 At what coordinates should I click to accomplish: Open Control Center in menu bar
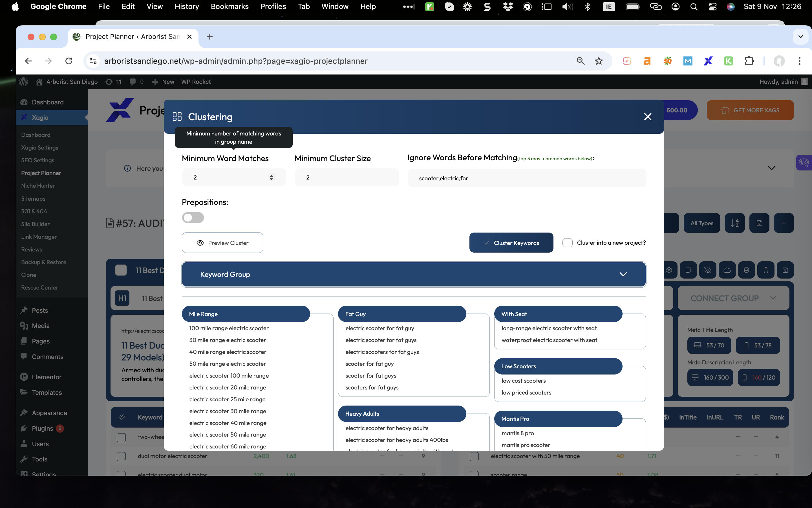coord(712,6)
